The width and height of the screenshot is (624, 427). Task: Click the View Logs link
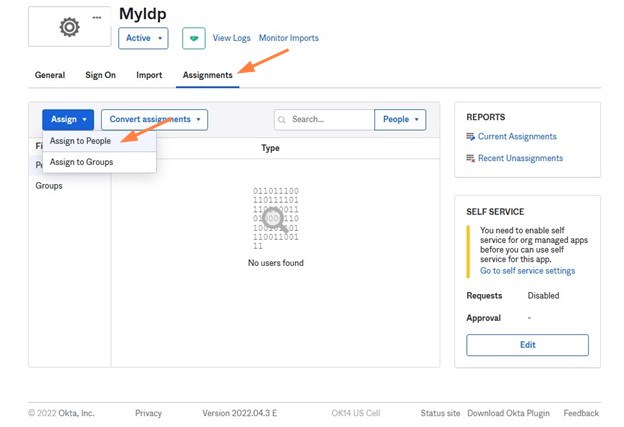point(232,38)
